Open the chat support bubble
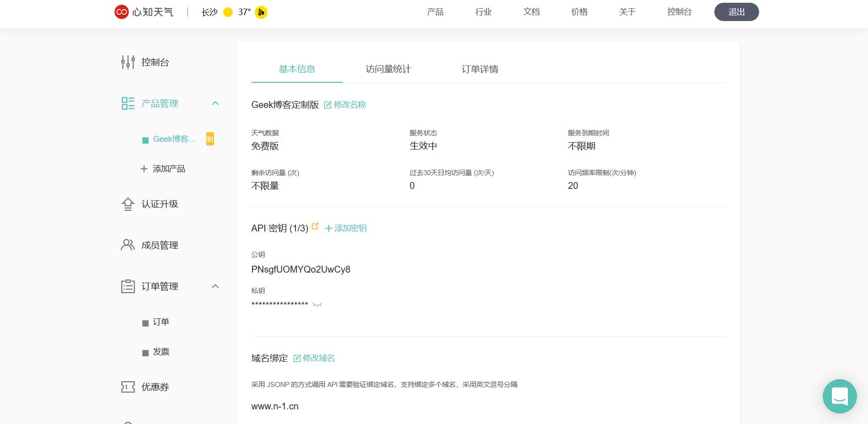 pos(839,396)
